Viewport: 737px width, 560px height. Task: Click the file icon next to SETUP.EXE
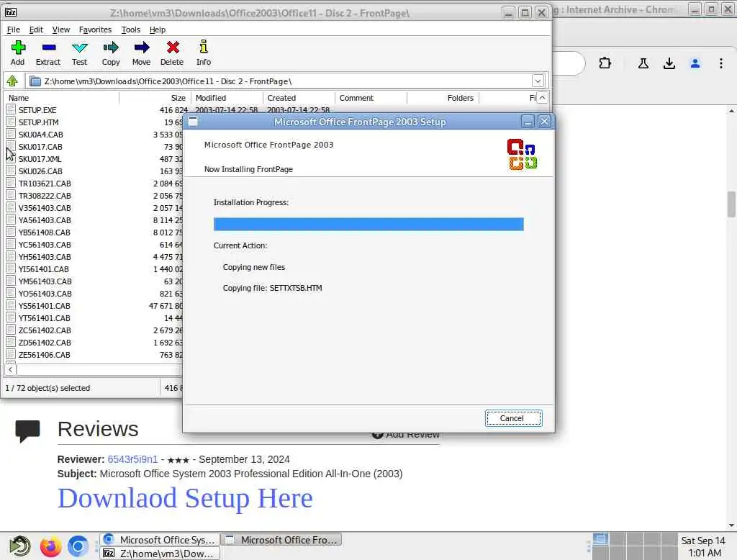pos(11,109)
